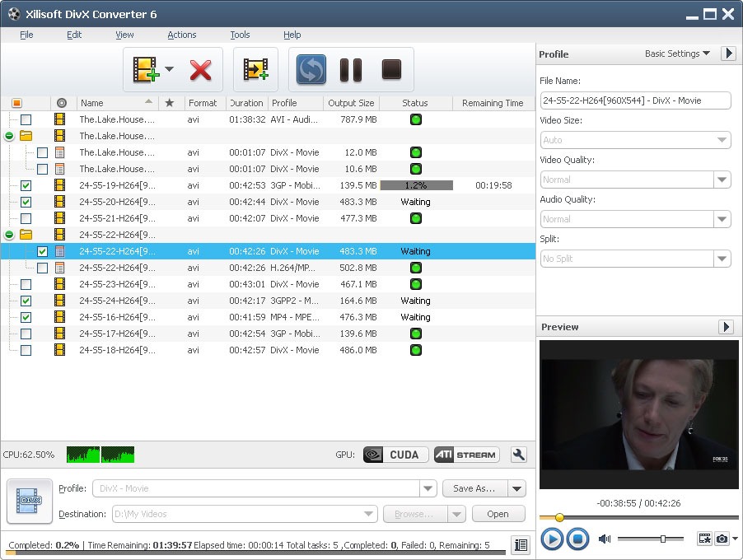This screenshot has width=743, height=560.
Task: Click the Save As button
Action: click(474, 488)
